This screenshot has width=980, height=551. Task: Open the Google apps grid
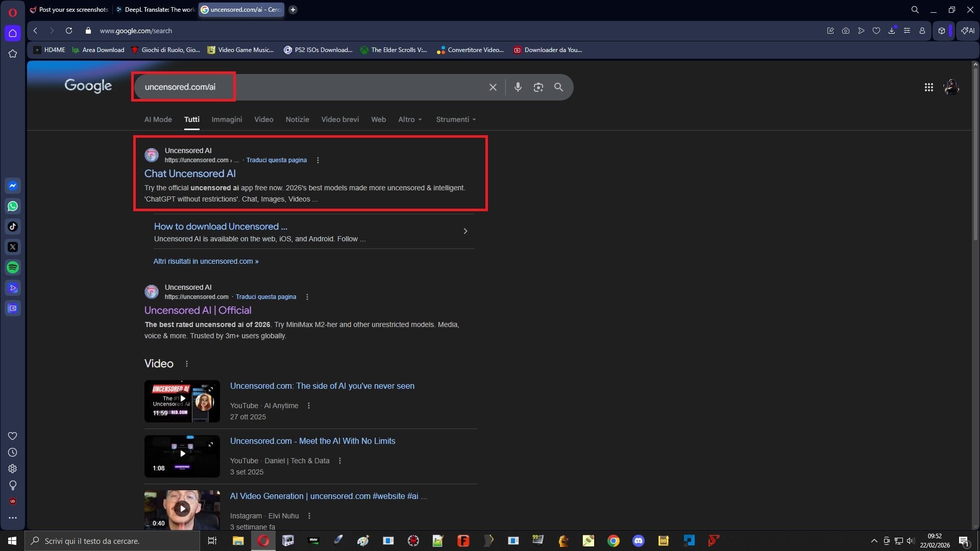point(928,87)
